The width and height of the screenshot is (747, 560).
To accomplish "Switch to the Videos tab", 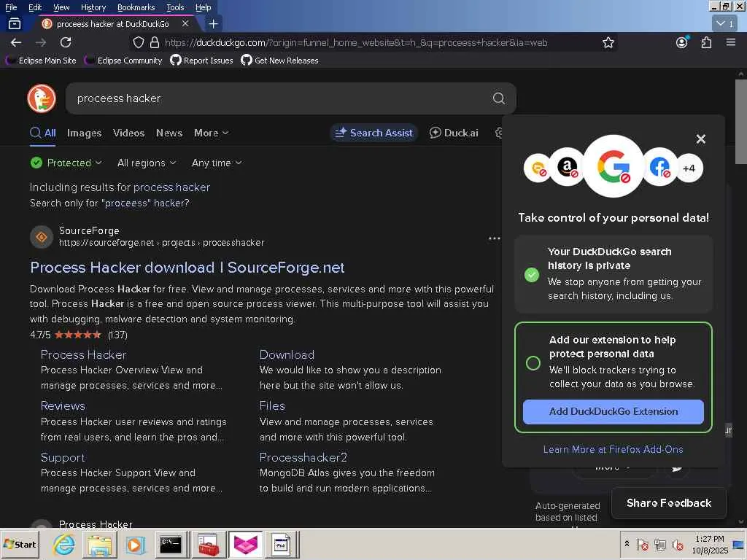I will [x=128, y=133].
